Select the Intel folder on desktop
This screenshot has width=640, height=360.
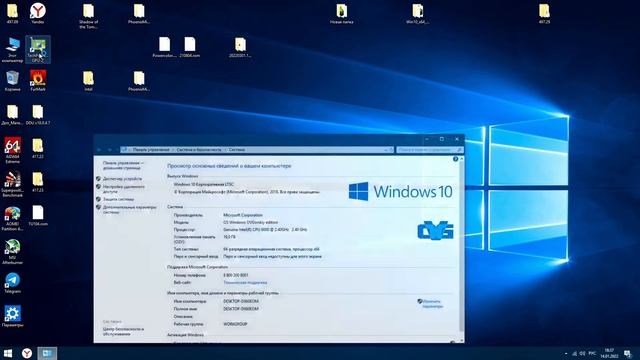click(x=88, y=80)
